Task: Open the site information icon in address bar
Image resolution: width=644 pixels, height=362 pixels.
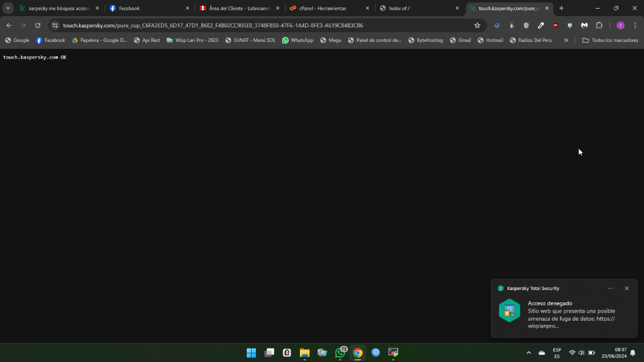Action: 55,25
